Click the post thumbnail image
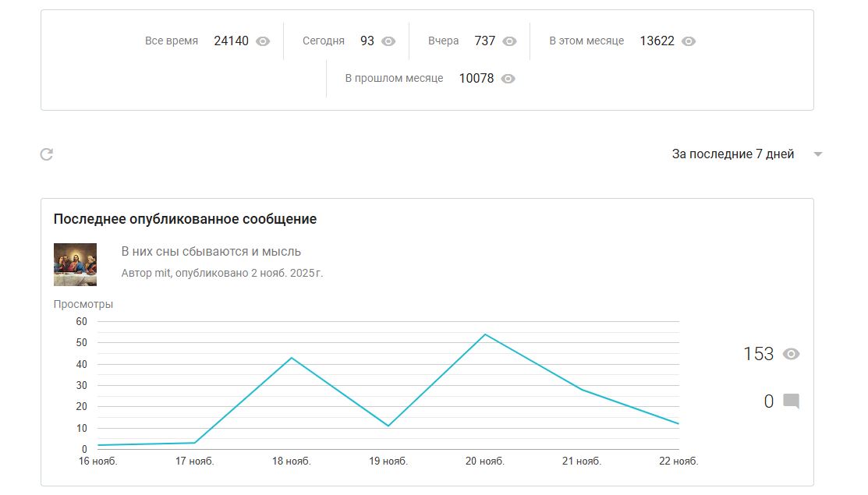The image size is (868, 495). pos(75,264)
